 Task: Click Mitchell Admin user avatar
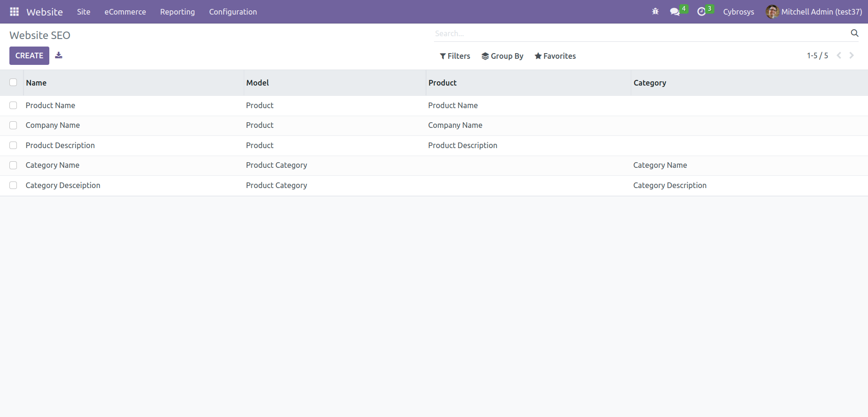pos(772,12)
